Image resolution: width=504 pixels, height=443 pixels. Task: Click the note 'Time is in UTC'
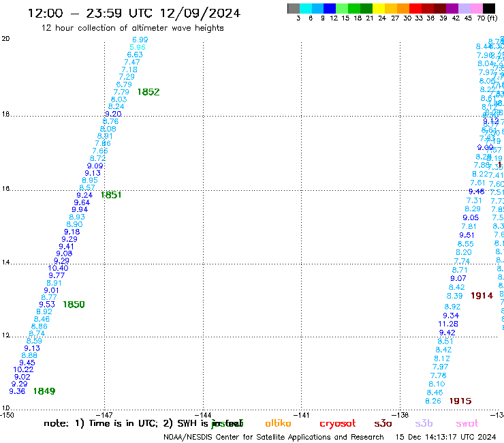coord(123,423)
